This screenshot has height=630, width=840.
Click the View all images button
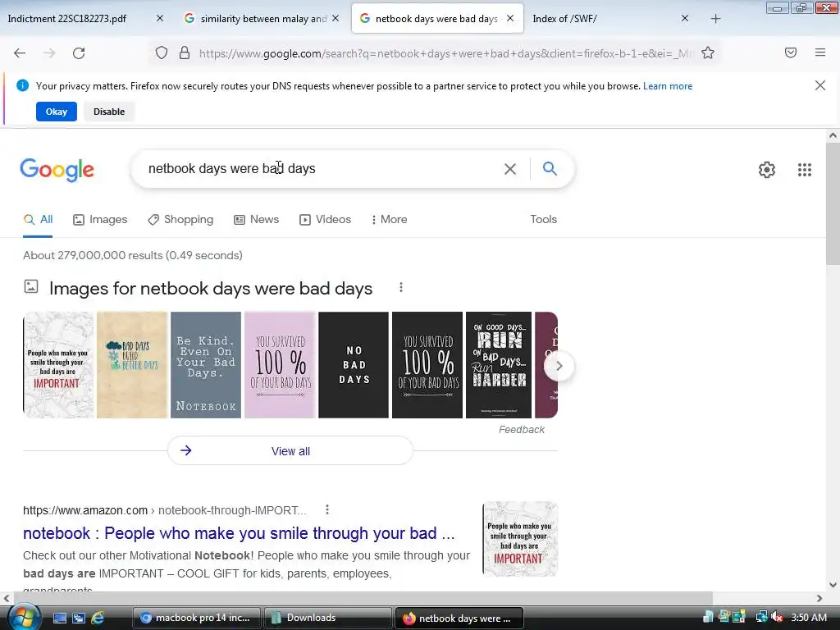click(x=290, y=451)
